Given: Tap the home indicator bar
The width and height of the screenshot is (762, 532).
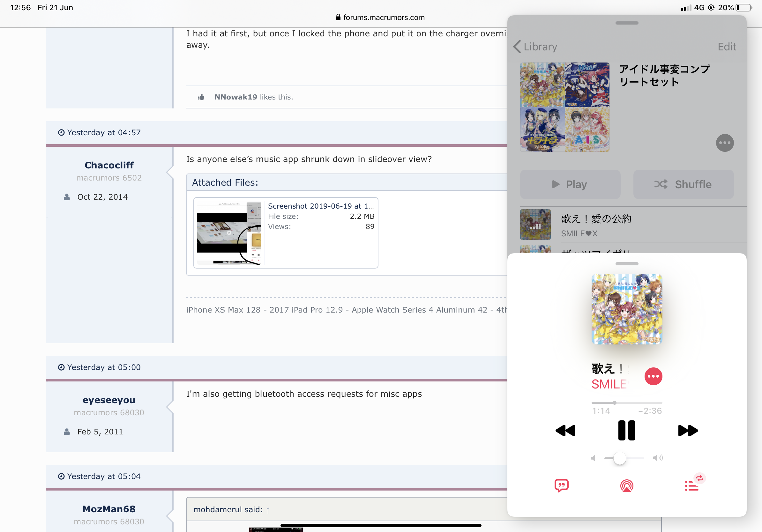Looking at the screenshot, I should pyautogui.click(x=381, y=525).
